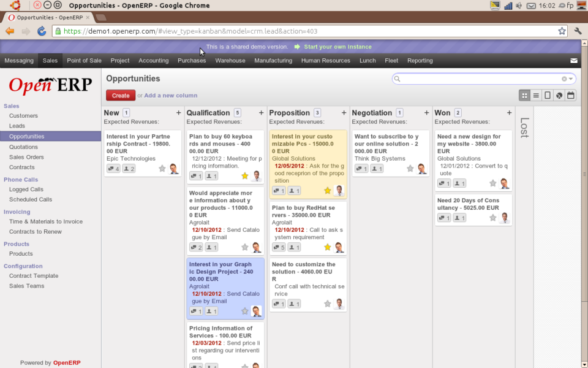The height and width of the screenshot is (368, 588).
Task: Click the page vertical scrollbar
Action: tap(584, 173)
